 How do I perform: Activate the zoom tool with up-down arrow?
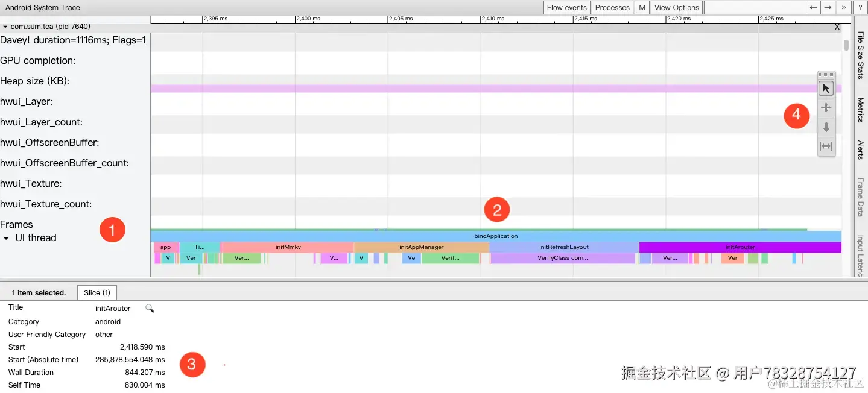826,127
